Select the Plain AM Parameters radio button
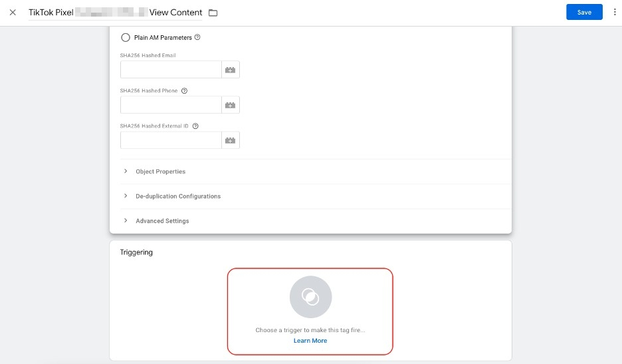The height and width of the screenshot is (364, 622). [x=126, y=38]
